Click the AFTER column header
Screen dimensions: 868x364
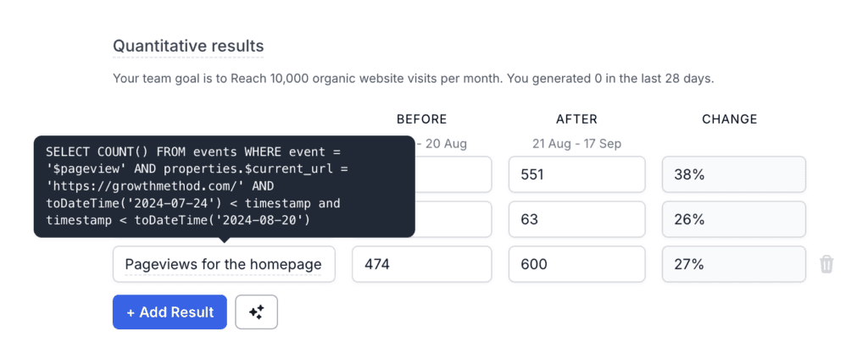coord(576,119)
